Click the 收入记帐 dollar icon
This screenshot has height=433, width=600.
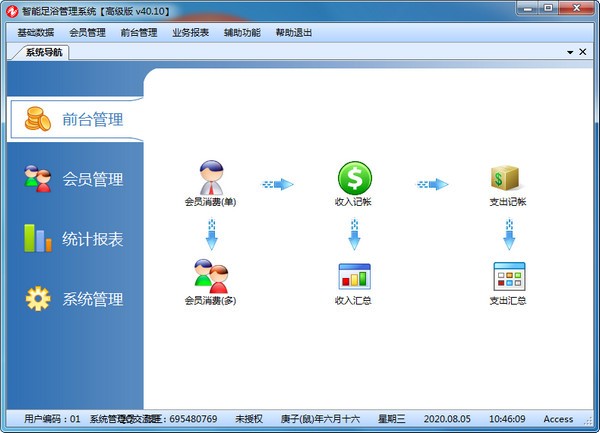354,178
